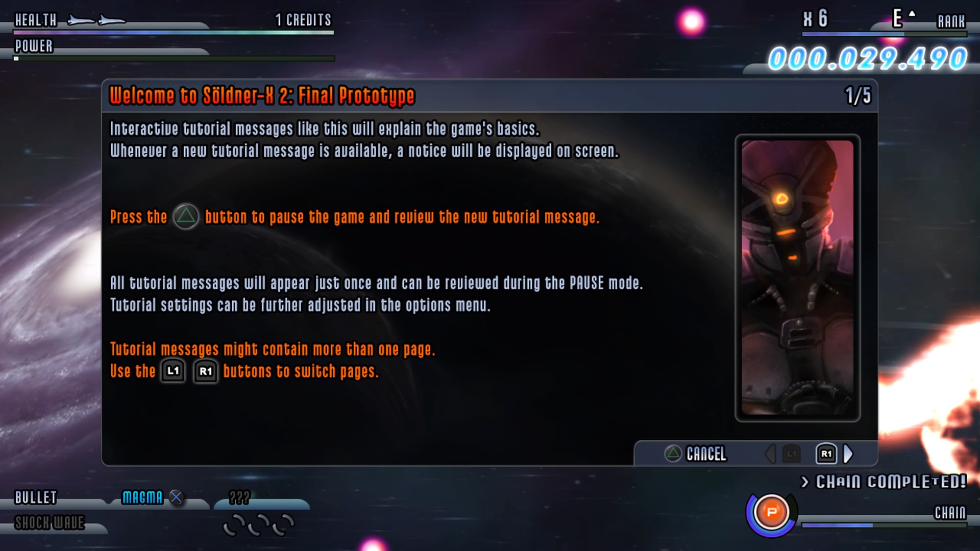
Task: Click the green triangle icon beside CANCEL
Action: (673, 454)
